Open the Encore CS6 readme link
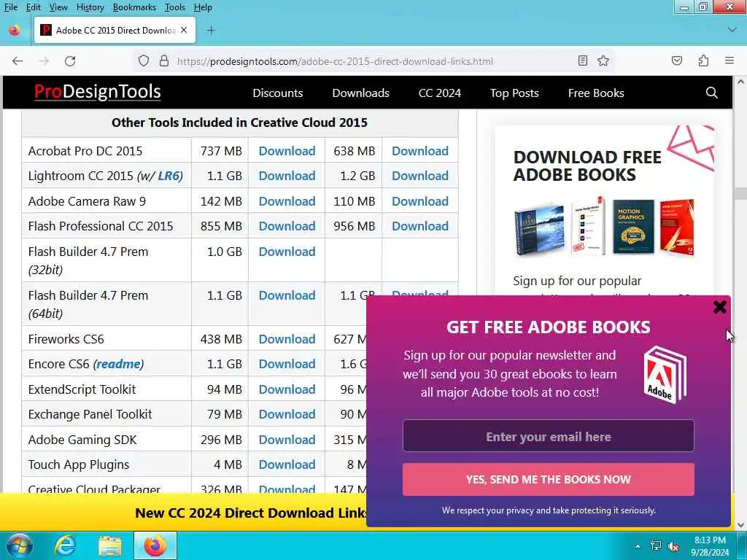The width and height of the screenshot is (747, 560). (118, 364)
